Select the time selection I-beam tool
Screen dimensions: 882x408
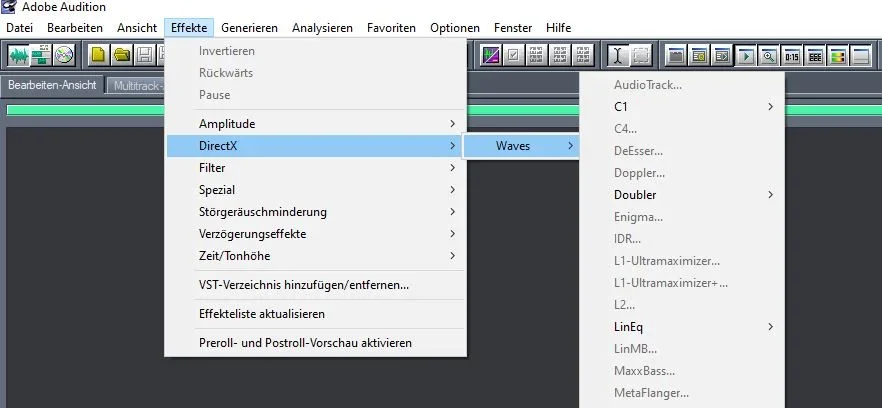[x=618, y=55]
